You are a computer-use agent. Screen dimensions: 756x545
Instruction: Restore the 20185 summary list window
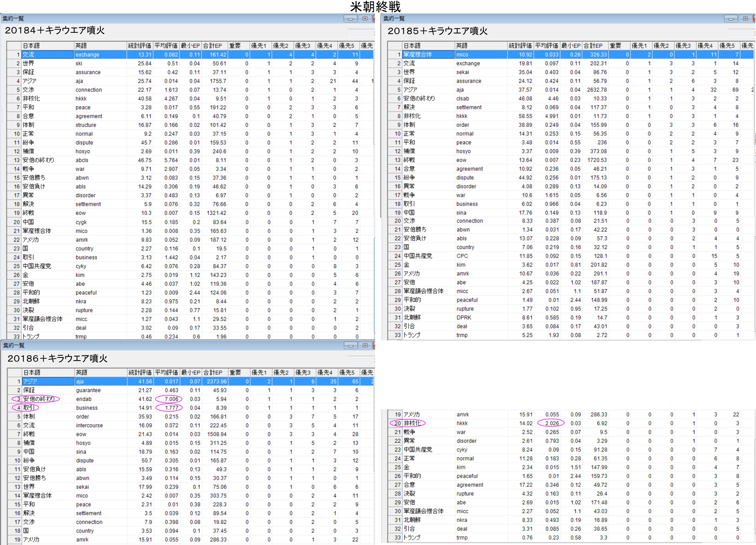(745, 19)
